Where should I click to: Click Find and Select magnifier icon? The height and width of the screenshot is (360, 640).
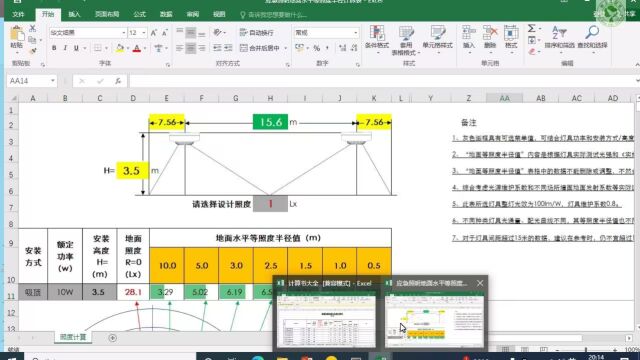(592, 33)
